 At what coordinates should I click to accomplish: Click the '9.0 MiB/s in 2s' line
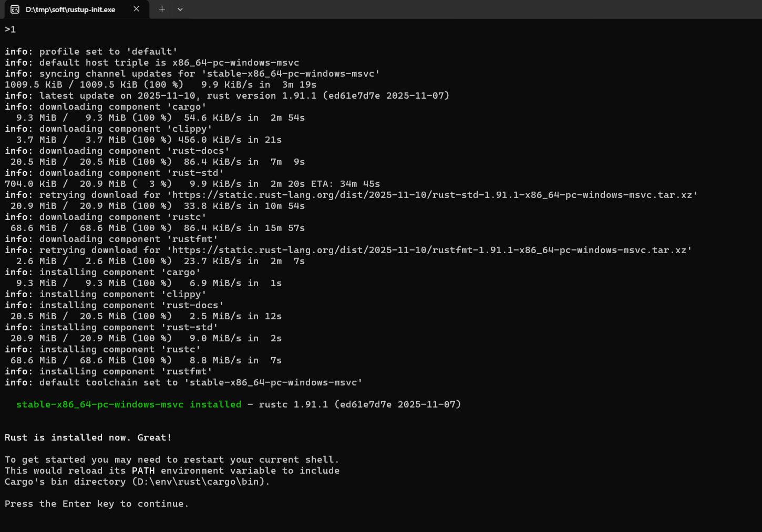coord(146,338)
